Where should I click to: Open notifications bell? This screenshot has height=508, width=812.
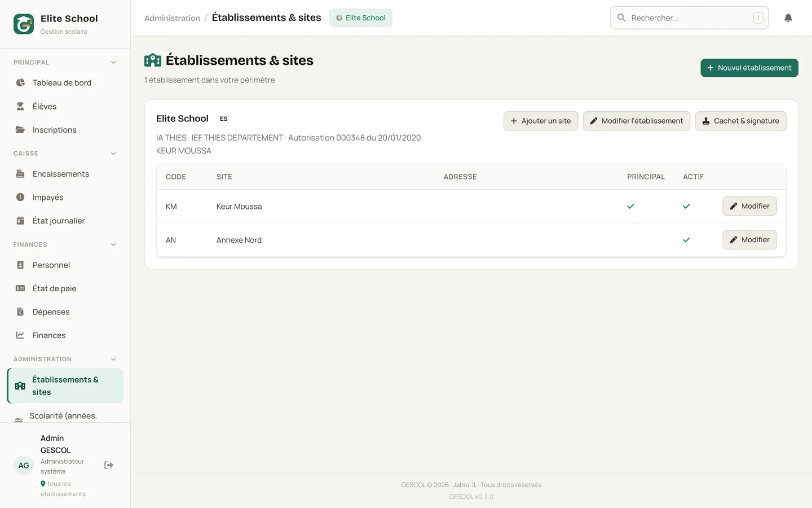point(788,18)
